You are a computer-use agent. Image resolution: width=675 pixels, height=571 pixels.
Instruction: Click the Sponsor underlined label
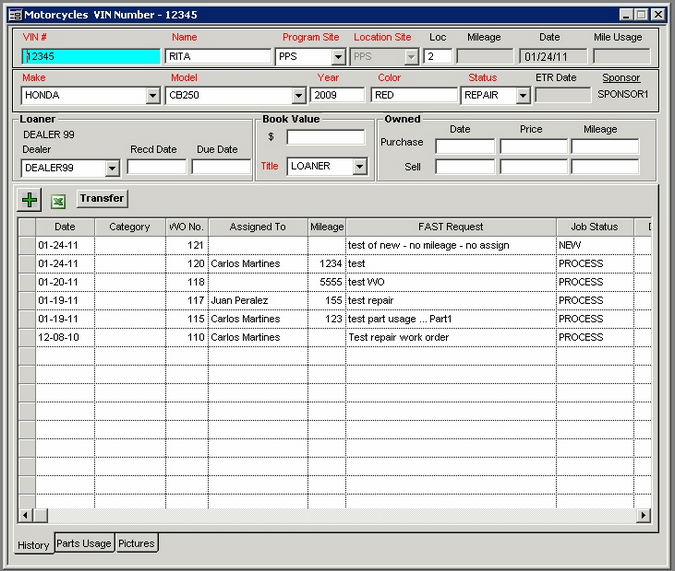(621, 78)
